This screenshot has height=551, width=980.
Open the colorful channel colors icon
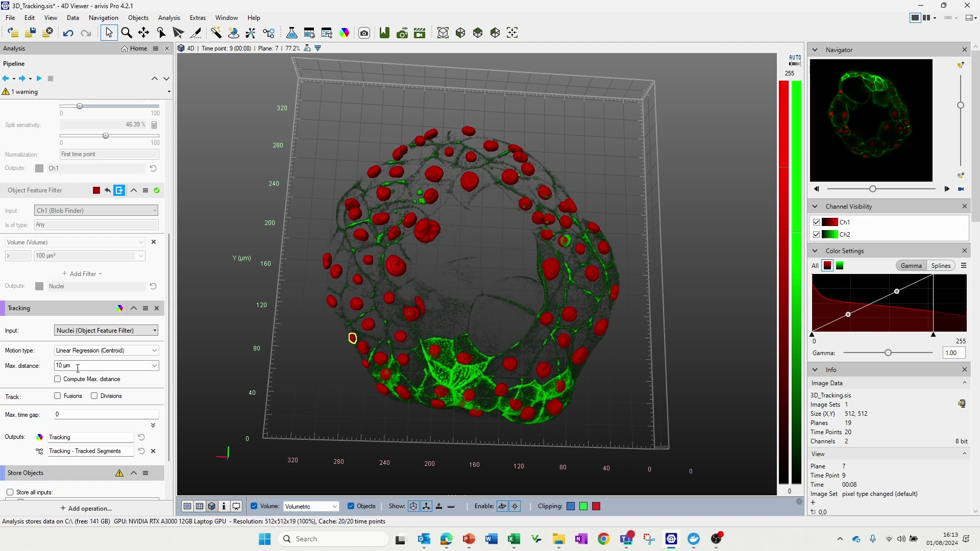345,33
